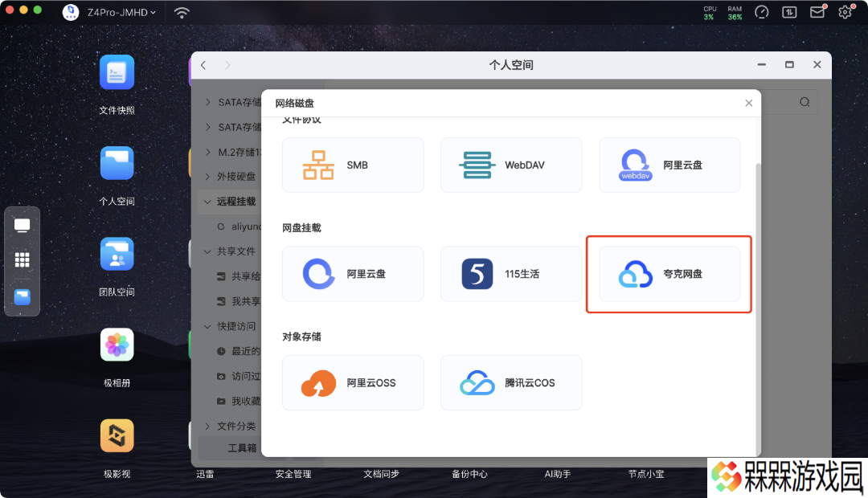Click the CPU usage indicator
Viewport: 868px width, 498px height.
click(710, 13)
